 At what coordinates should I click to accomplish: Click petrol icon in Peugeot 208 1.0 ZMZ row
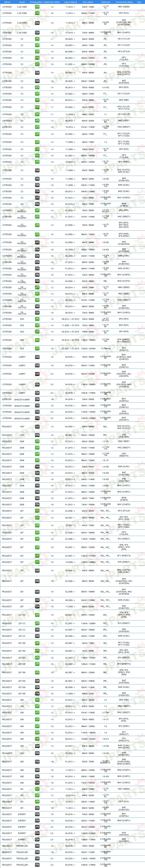pyautogui.click(x=37, y=700)
